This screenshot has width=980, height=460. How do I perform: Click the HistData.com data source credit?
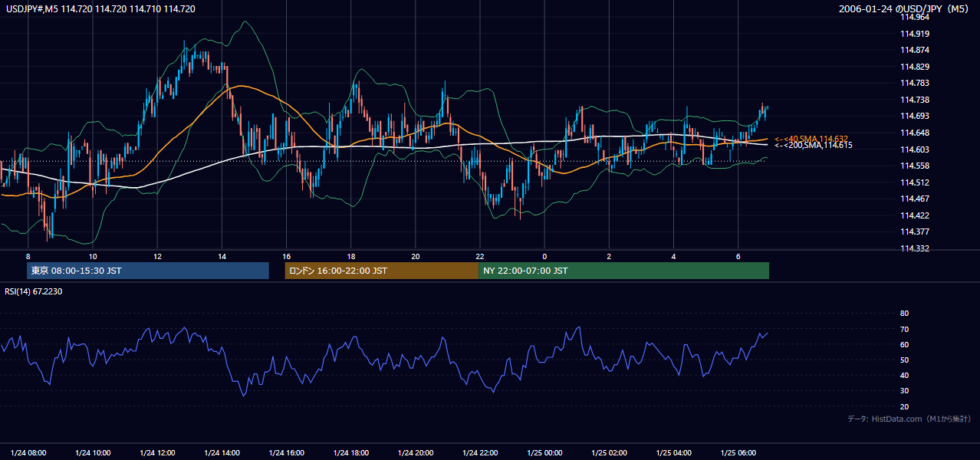(x=909, y=419)
